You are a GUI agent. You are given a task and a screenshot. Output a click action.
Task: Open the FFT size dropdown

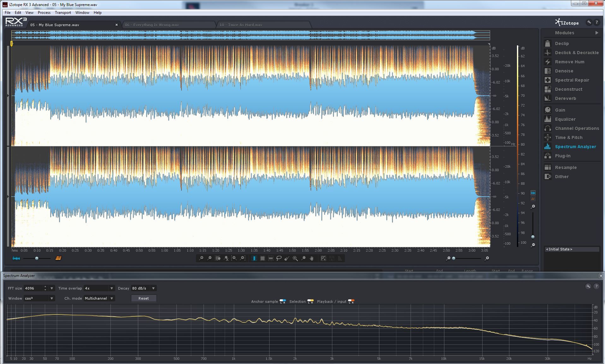click(52, 288)
